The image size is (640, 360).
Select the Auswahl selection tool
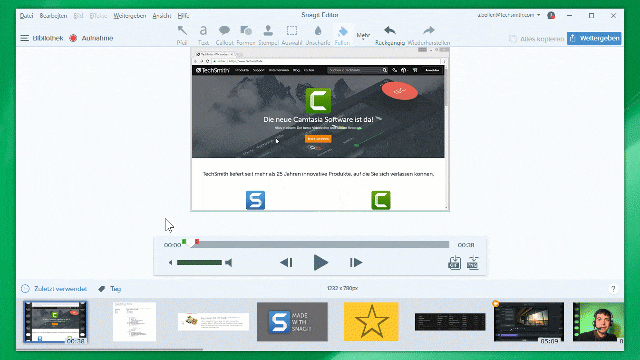click(x=292, y=34)
